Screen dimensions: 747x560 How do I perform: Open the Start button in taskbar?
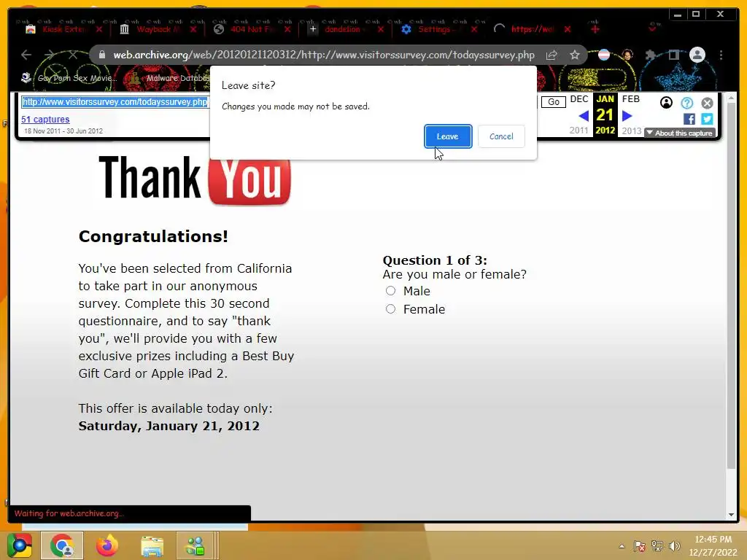click(x=19, y=545)
